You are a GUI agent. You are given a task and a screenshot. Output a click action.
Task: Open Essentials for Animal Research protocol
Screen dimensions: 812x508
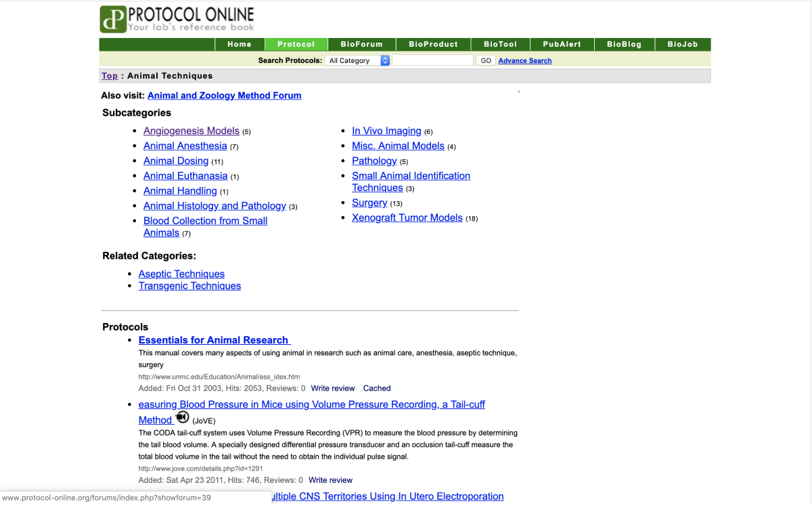[214, 340]
